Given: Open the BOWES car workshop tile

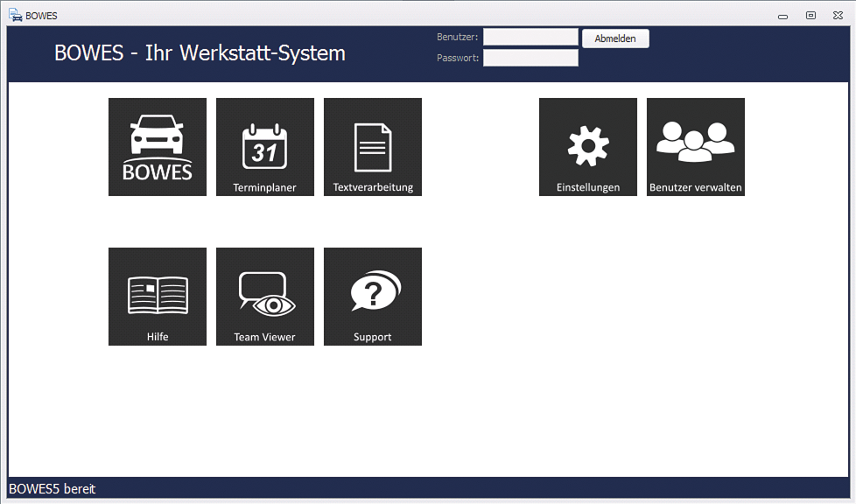Looking at the screenshot, I should pyautogui.click(x=158, y=147).
